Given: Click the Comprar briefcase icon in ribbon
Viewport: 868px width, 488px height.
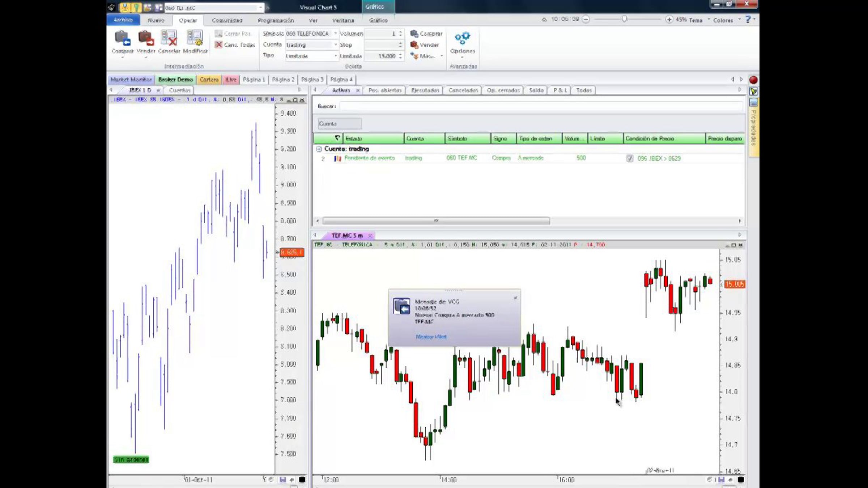Looking at the screenshot, I should tap(122, 39).
